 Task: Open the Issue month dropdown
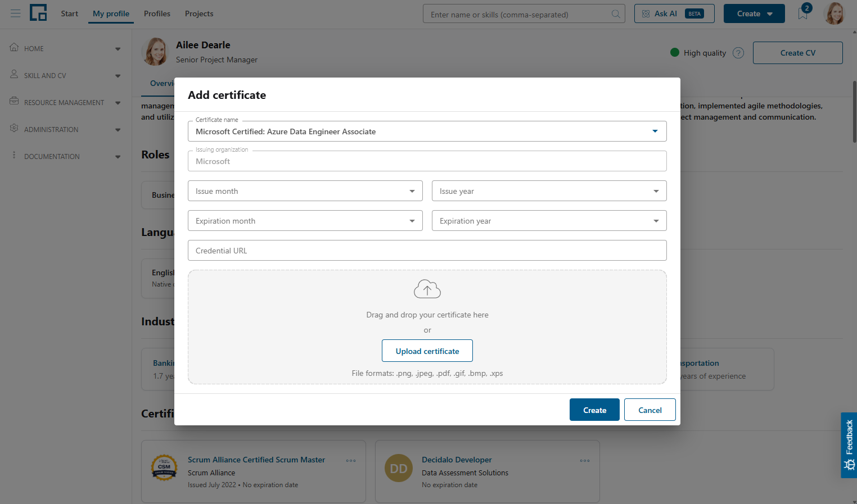(305, 191)
